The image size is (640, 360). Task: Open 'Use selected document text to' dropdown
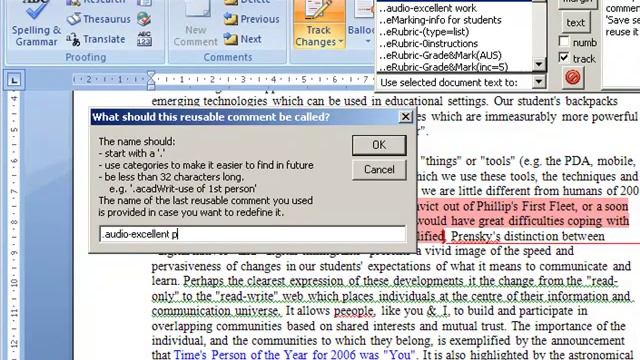click(538, 82)
